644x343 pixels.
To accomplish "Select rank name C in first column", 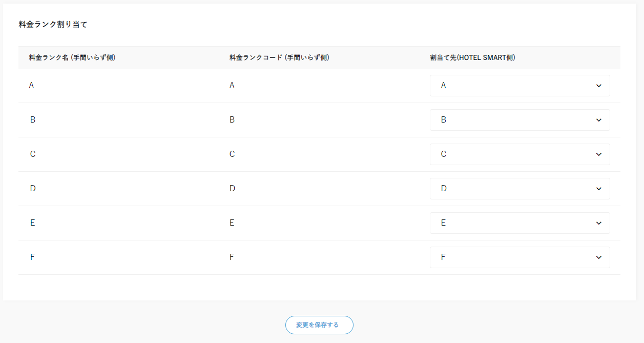I will coord(33,154).
